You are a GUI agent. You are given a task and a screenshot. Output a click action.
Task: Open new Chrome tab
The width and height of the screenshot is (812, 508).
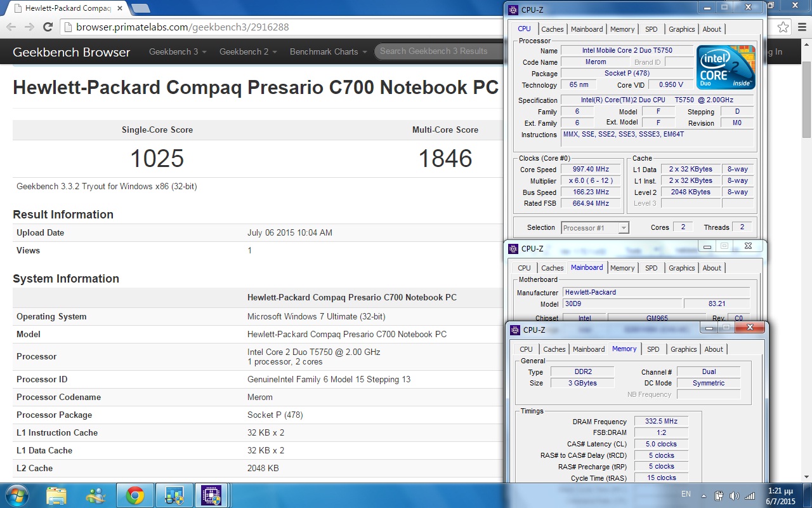pos(140,9)
